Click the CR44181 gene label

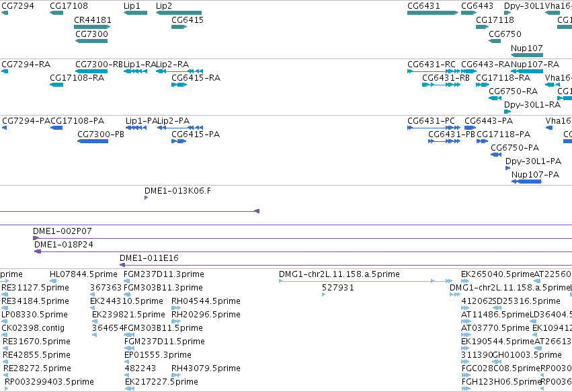93,20
